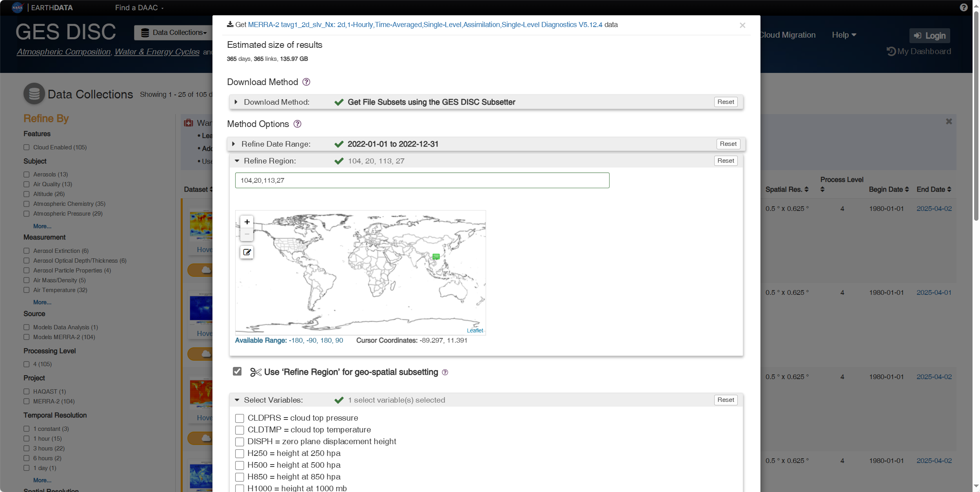Reset the Refine Region option

click(726, 161)
